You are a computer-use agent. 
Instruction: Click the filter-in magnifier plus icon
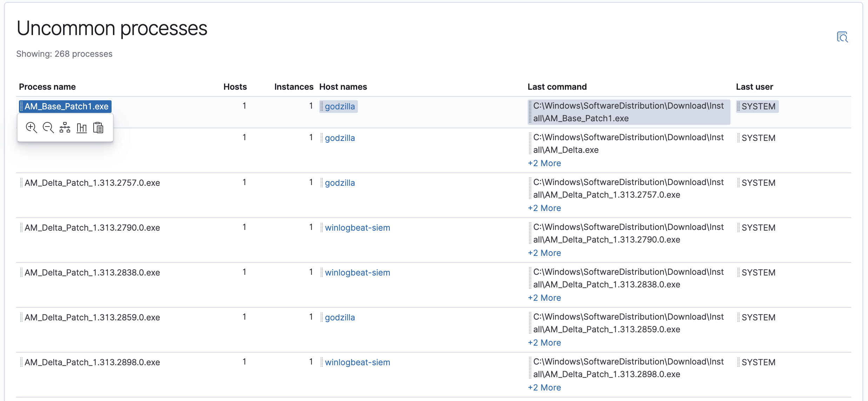point(31,128)
